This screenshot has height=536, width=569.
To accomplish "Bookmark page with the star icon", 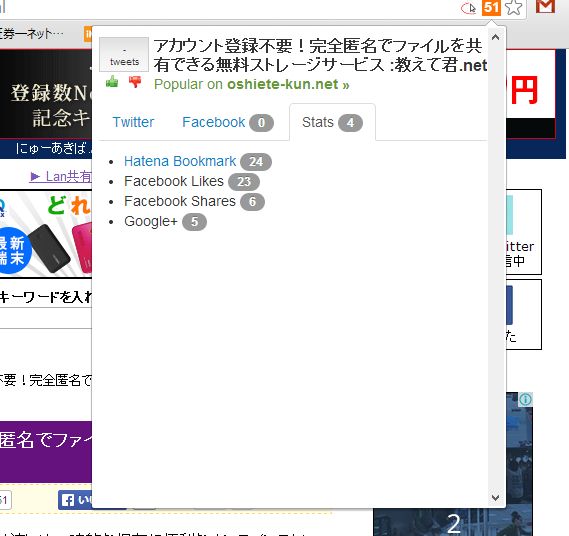I will tap(513, 7).
